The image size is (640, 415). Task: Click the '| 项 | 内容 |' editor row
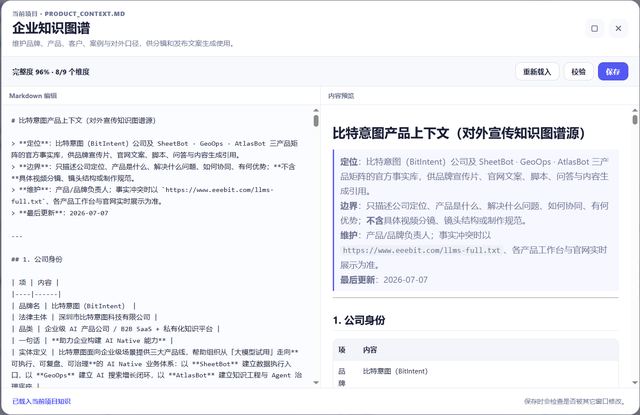pos(35,282)
